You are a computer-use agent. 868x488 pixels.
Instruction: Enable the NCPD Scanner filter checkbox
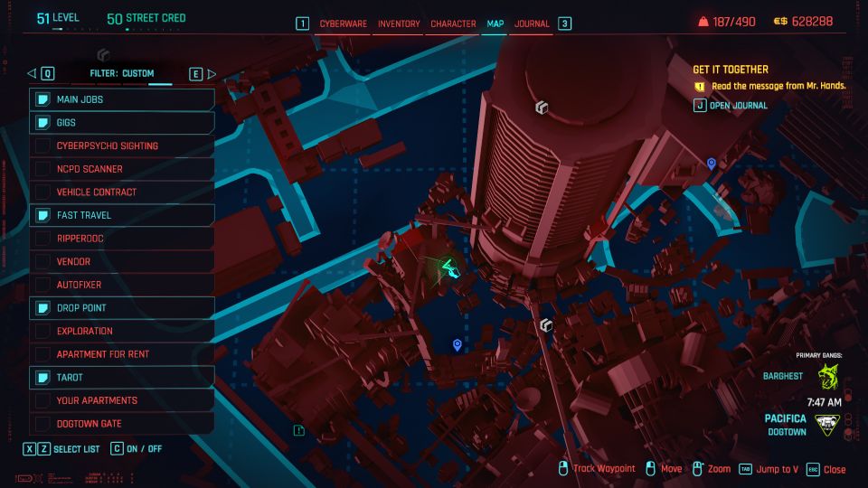point(42,169)
